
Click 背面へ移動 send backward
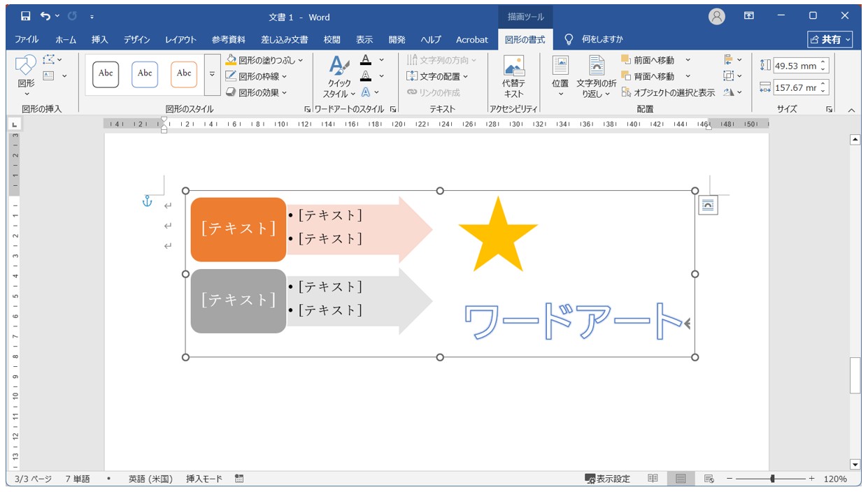(x=648, y=76)
